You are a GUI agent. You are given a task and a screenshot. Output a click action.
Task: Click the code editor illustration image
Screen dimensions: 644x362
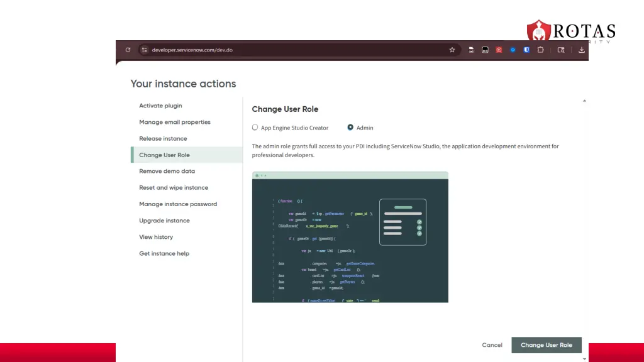[350, 237]
